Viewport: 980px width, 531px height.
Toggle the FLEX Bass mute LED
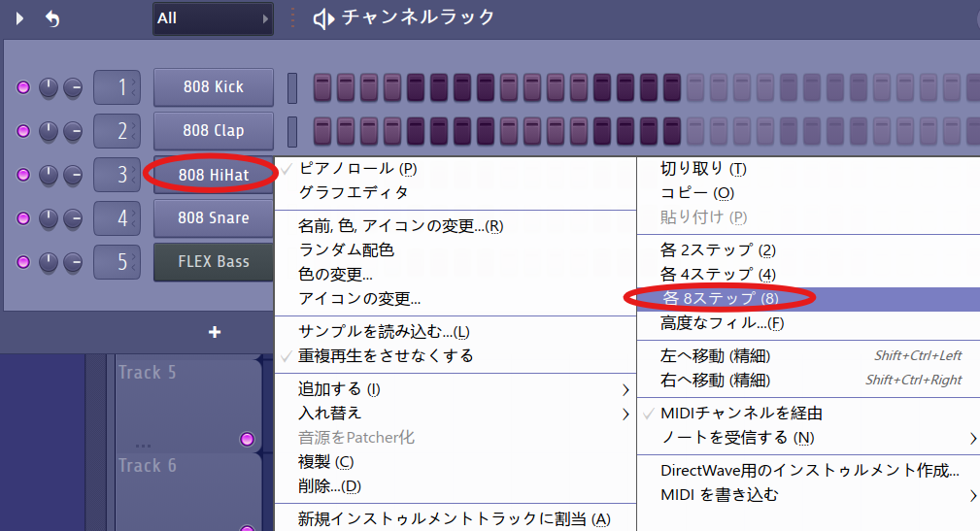pos(23,262)
